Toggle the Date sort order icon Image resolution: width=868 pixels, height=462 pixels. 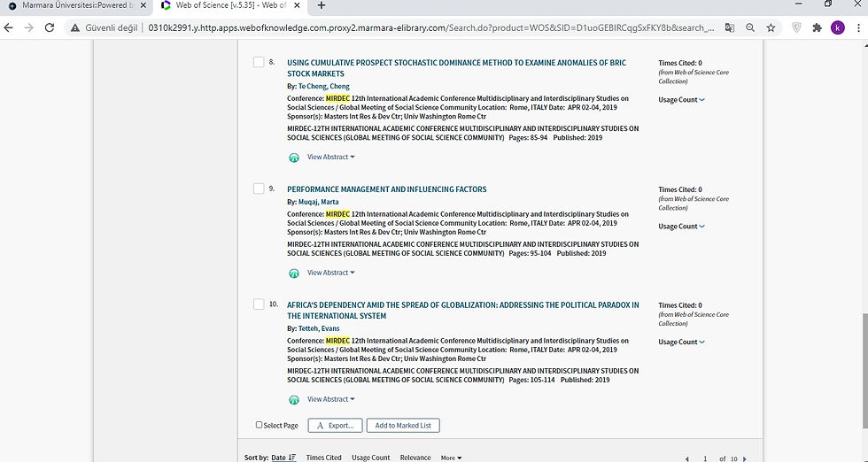tap(292, 458)
